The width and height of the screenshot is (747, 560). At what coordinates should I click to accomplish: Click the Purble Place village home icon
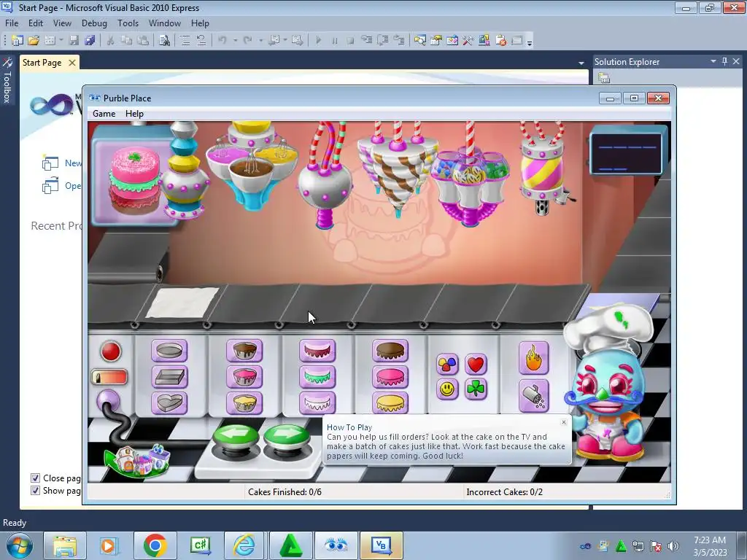[138, 460]
